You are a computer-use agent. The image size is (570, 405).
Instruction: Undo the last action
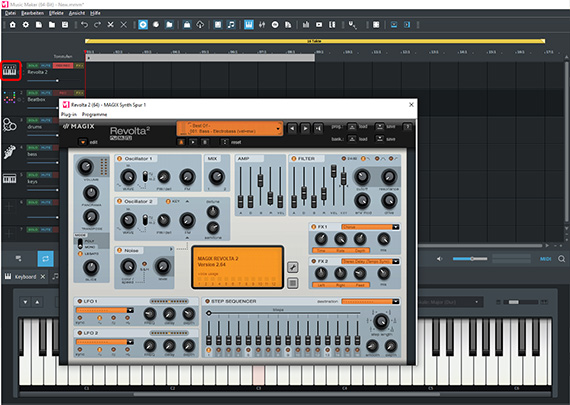84,25
